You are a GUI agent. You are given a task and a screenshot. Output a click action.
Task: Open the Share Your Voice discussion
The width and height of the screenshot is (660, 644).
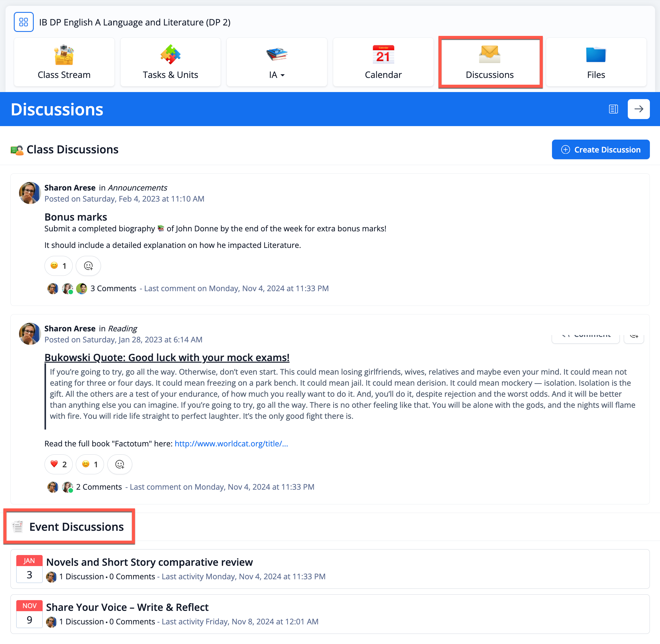(127, 607)
